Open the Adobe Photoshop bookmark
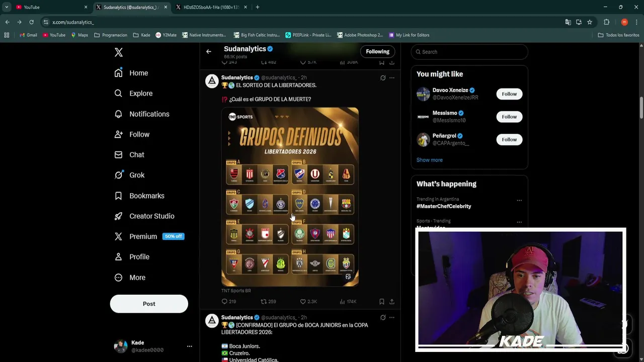Image resolution: width=644 pixels, height=362 pixels. click(x=360, y=35)
